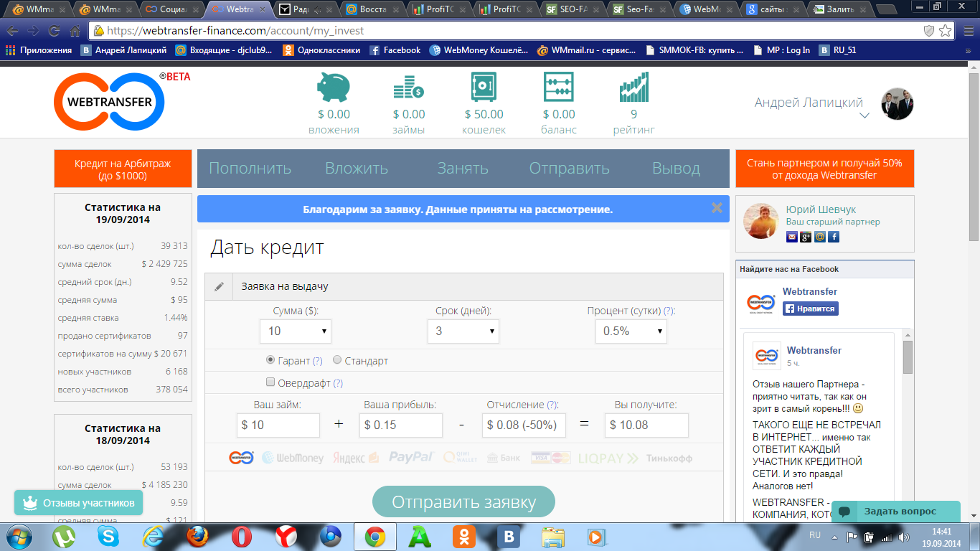The width and height of the screenshot is (980, 551).
Task: Click Yuri Shevchuk's email icon
Action: 792,237
